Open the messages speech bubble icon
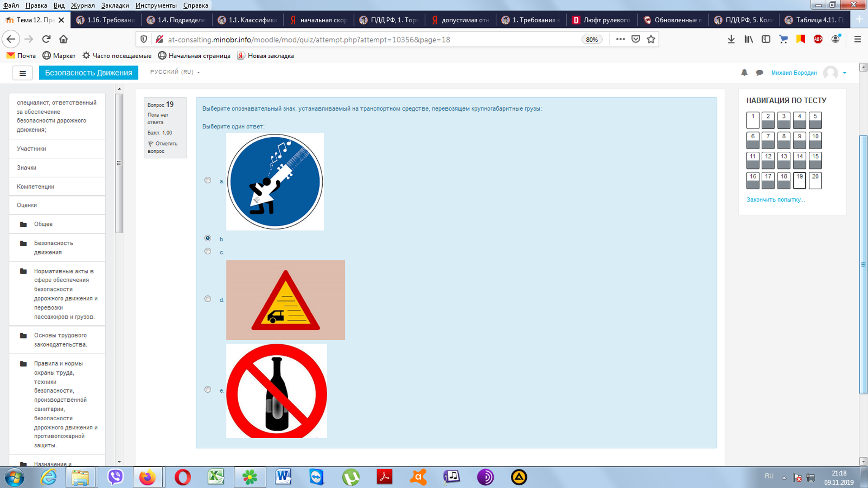 coord(759,73)
